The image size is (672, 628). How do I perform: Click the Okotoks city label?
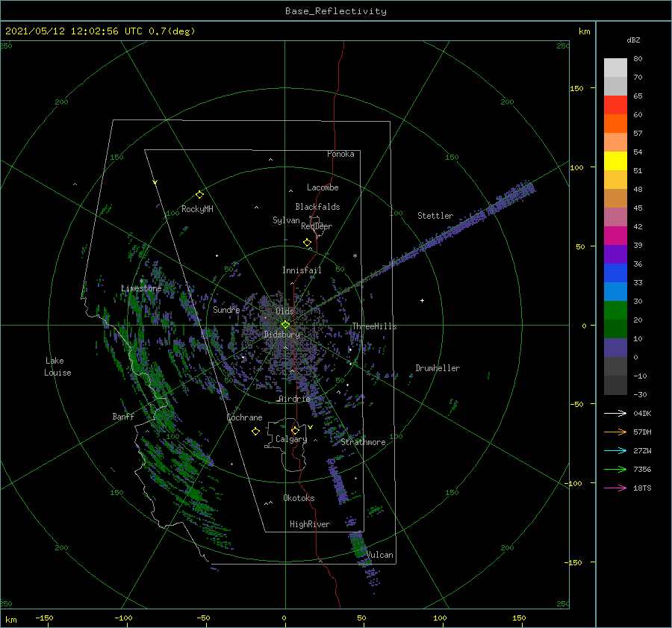[x=299, y=498]
